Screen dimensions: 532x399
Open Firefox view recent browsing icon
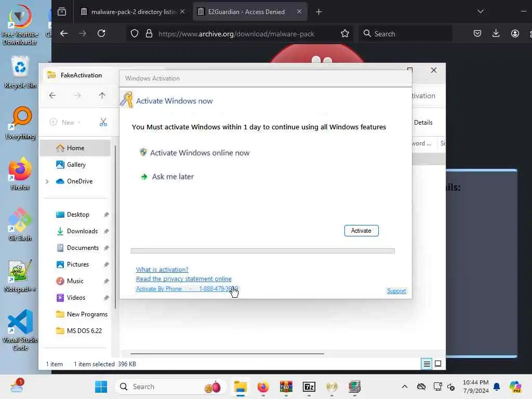(62, 11)
